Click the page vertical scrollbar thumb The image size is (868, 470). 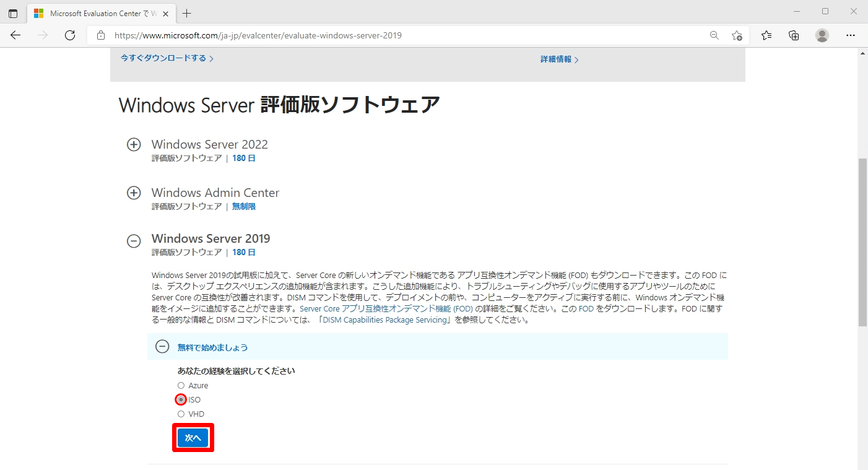pyautogui.click(x=862, y=242)
